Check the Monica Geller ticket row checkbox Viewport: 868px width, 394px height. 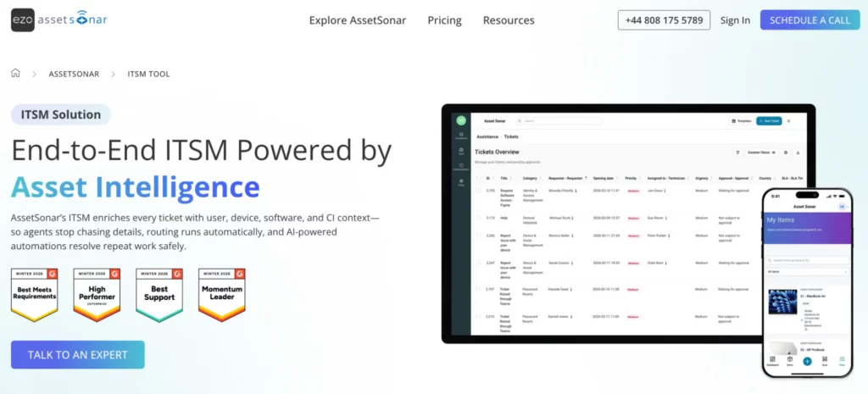point(479,236)
